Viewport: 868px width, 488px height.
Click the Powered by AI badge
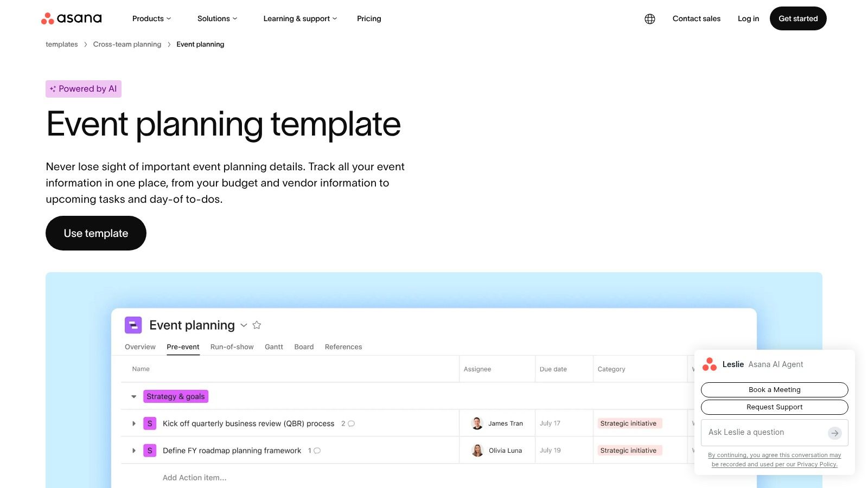point(84,89)
